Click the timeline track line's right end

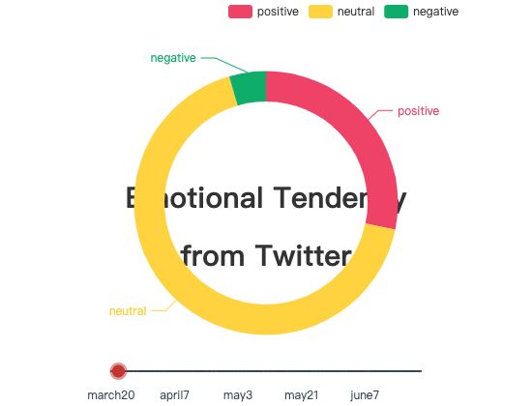click(420, 371)
